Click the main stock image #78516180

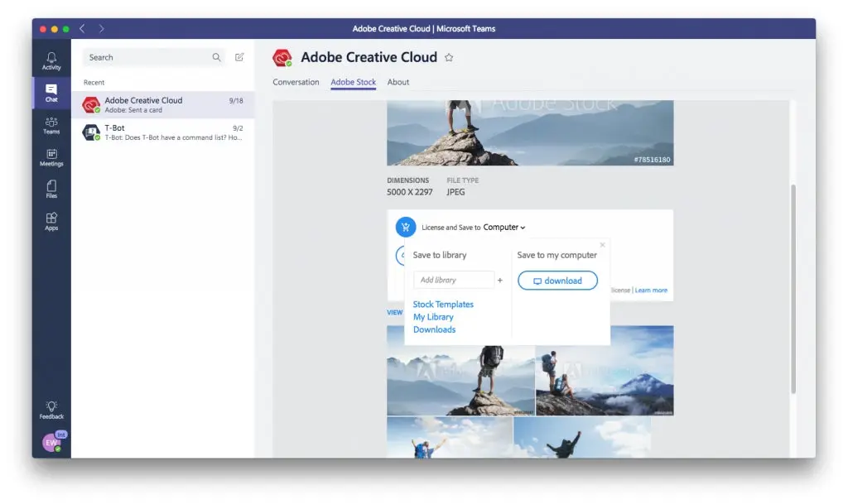[x=530, y=133]
